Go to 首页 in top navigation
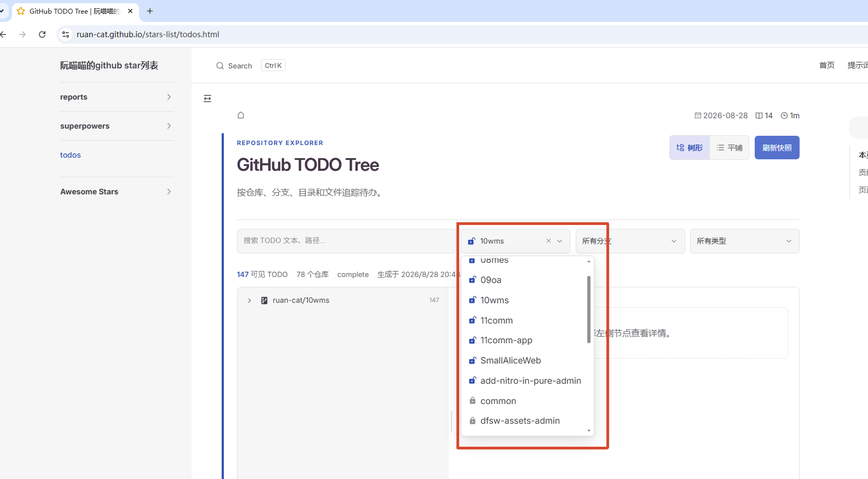This screenshot has width=868, height=479. (x=827, y=65)
